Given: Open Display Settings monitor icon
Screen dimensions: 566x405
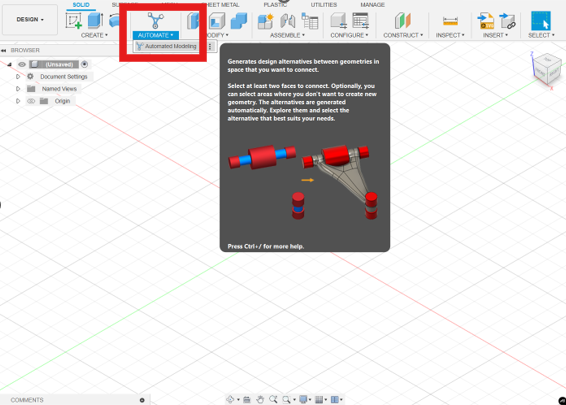Looking at the screenshot, I should tap(303, 399).
